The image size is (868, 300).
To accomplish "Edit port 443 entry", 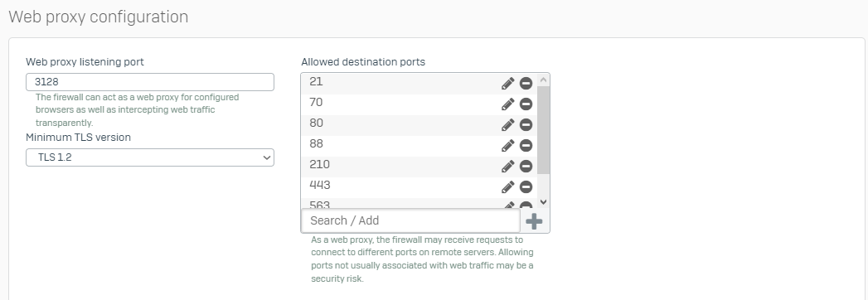I will click(x=507, y=187).
